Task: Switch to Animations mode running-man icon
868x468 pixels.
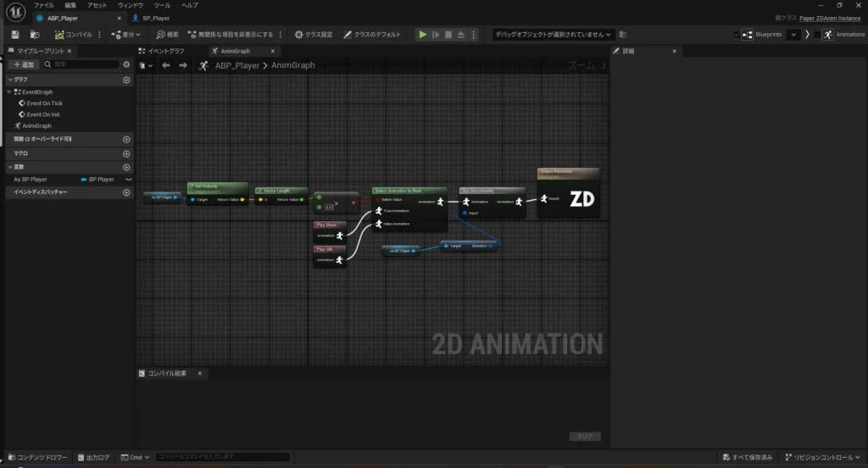Action: 827,35
